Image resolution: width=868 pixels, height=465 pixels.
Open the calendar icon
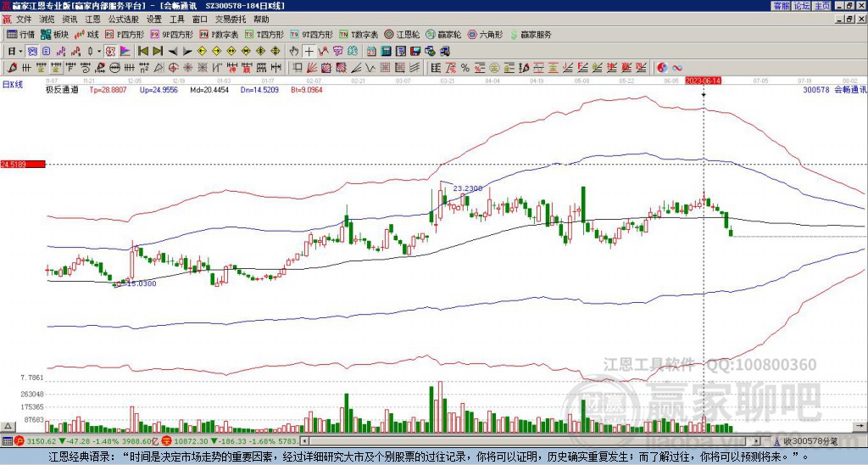point(371,52)
